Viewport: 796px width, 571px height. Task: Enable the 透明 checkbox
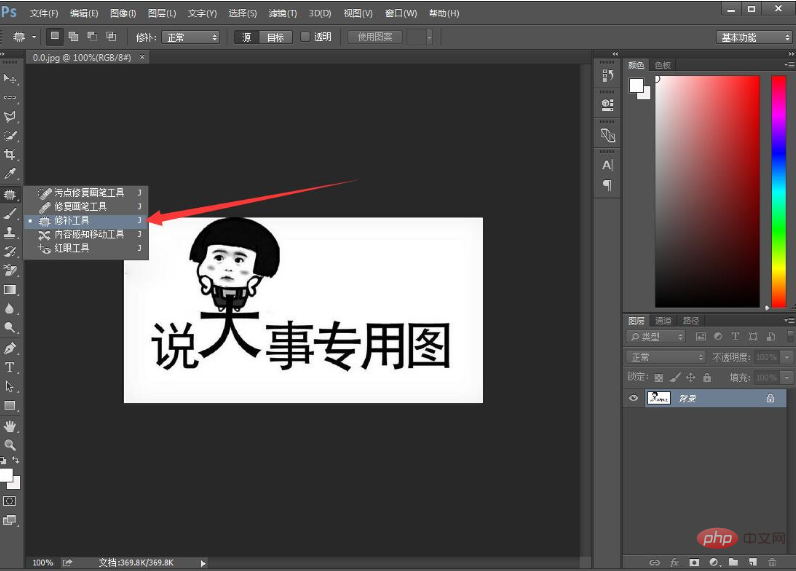[305, 37]
